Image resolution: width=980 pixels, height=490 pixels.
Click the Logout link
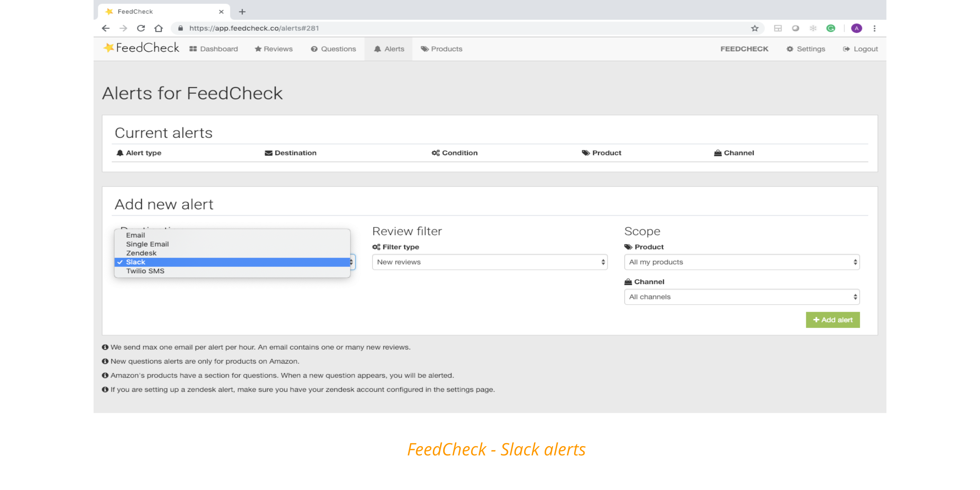pos(860,49)
